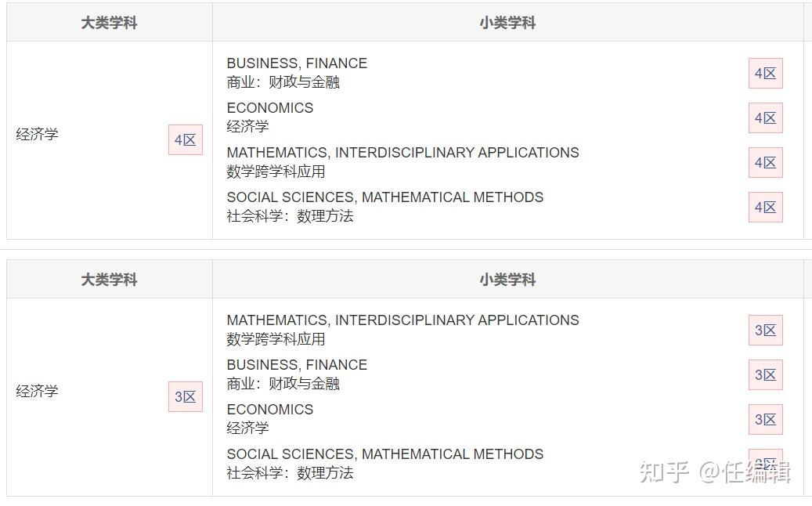Click 小类学科 header in the second table
The image size is (812, 506).
point(507,280)
